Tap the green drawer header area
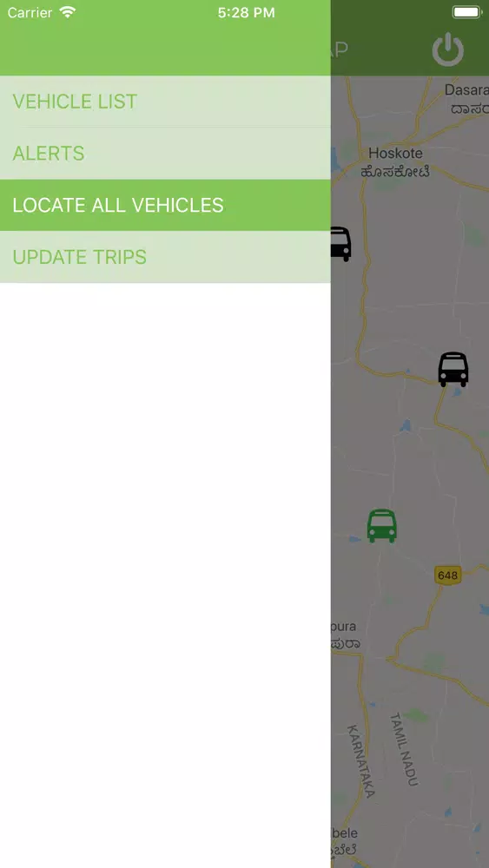Viewport: 489px width, 868px height. point(165,49)
